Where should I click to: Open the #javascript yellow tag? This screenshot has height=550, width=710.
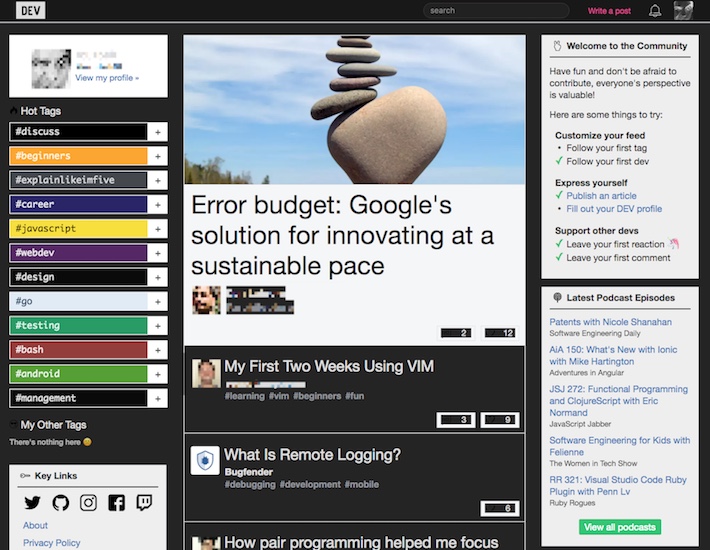pos(78,229)
